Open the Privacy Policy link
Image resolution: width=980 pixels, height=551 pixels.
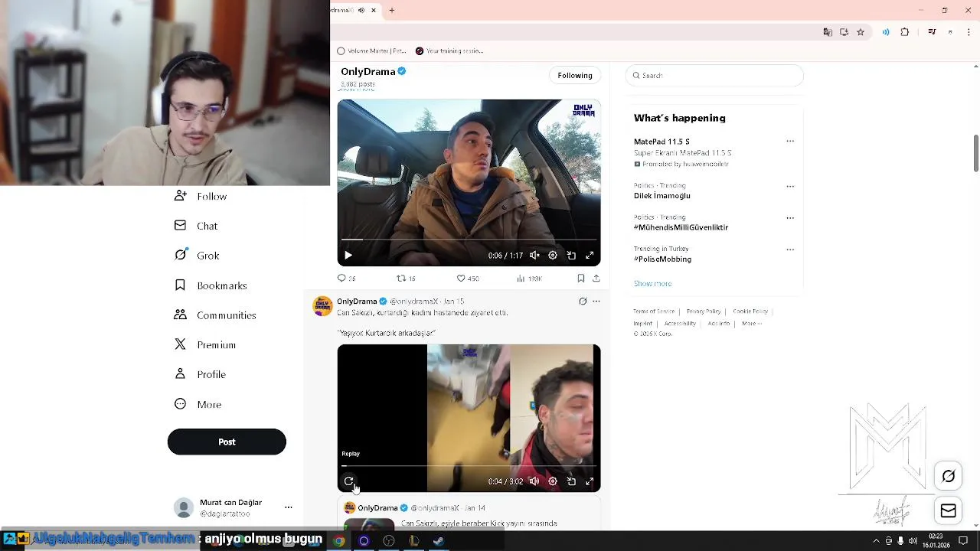(x=704, y=311)
